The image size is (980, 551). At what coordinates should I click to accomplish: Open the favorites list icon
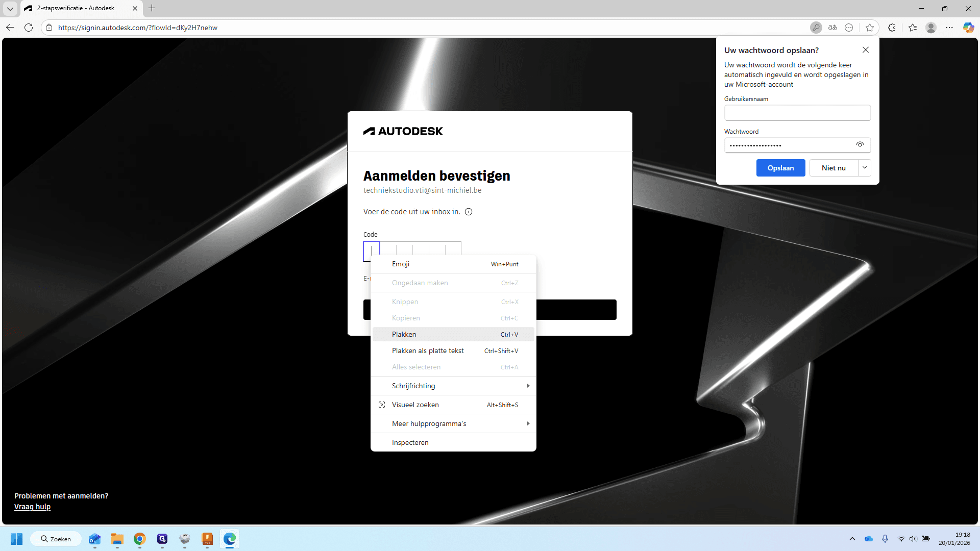[x=913, y=28]
